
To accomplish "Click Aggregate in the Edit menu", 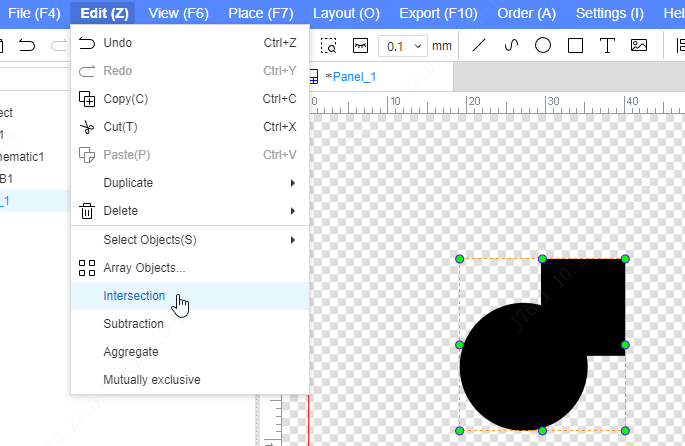I will pyautogui.click(x=131, y=352).
